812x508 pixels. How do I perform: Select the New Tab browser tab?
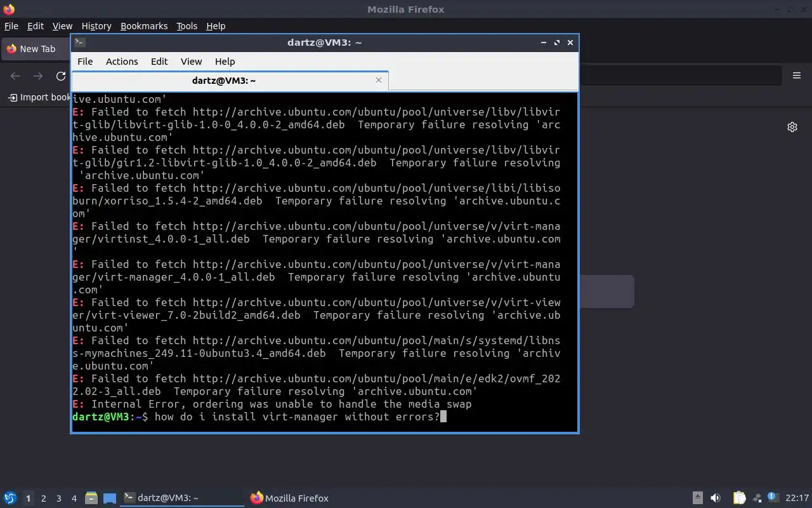(36, 49)
